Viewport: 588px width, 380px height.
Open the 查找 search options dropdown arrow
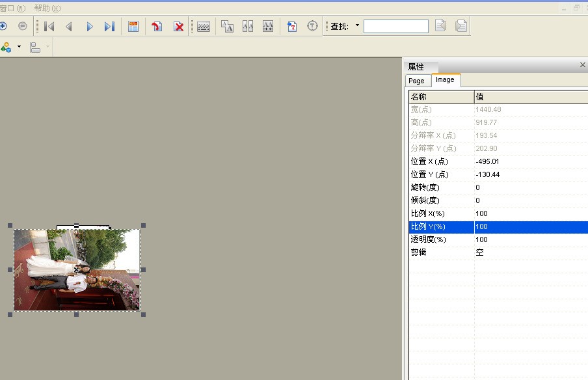point(357,26)
